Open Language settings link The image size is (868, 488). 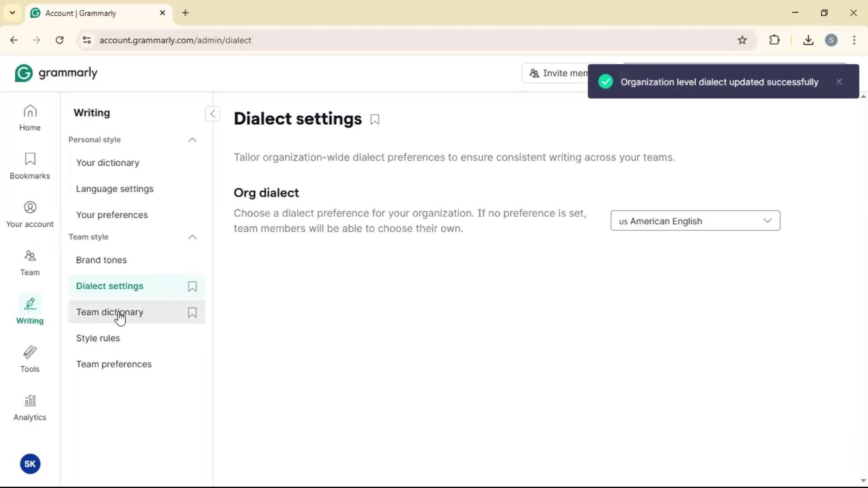[x=115, y=189]
